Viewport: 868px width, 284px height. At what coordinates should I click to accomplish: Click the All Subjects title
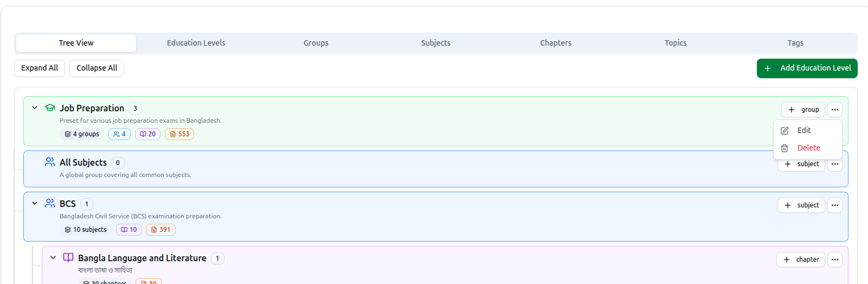[x=83, y=162]
